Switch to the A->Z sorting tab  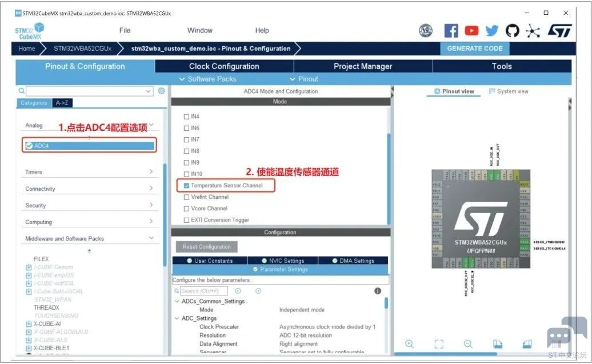(62, 103)
